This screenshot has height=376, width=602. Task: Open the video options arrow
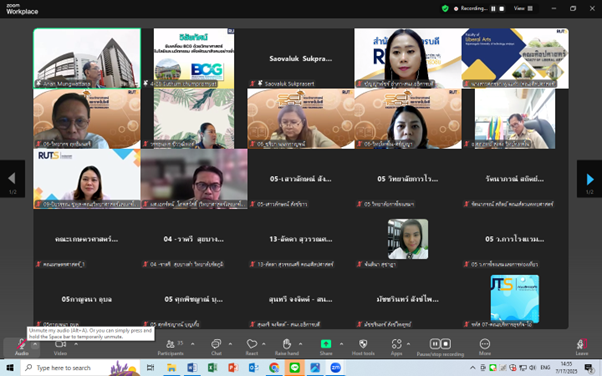[76, 344]
